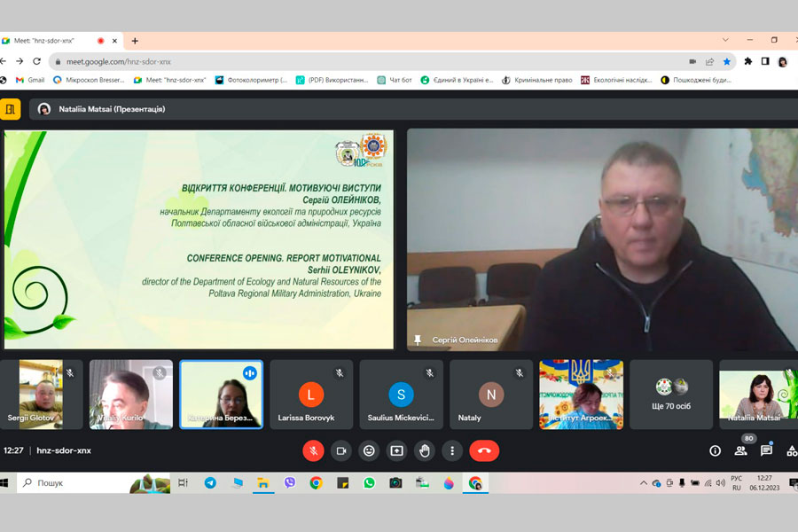The image size is (798, 532).
Task: Open Пошкоджені буди... bookmark
Action: pyautogui.click(x=697, y=80)
